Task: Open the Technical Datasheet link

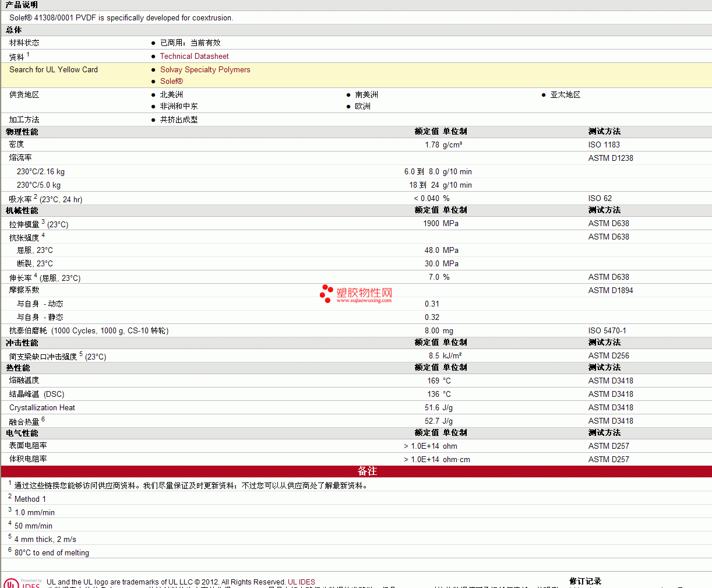Action: 194,57
